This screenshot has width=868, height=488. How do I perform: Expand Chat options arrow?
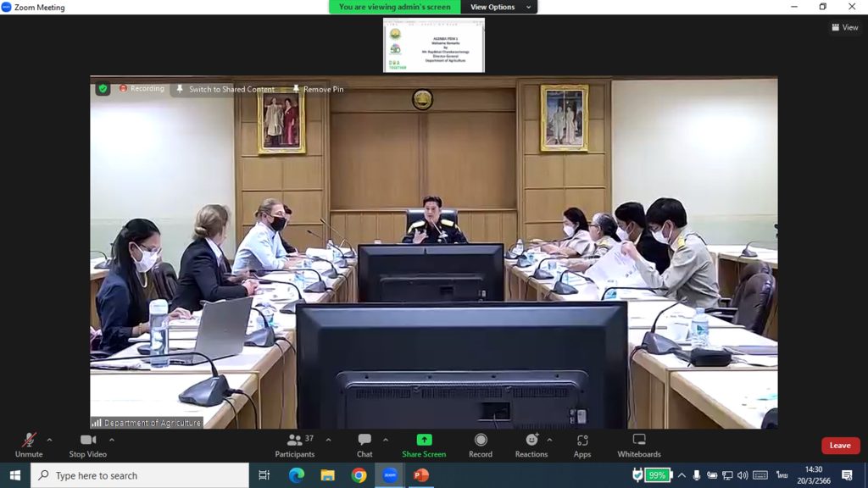pos(386,440)
